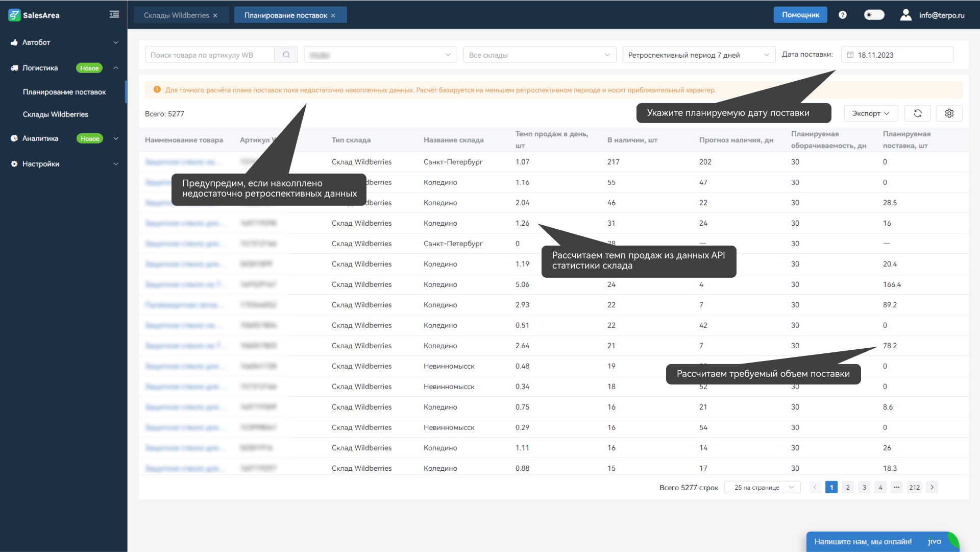Click the pagination ellipsis icon
The image size is (980, 552).
[x=897, y=487]
